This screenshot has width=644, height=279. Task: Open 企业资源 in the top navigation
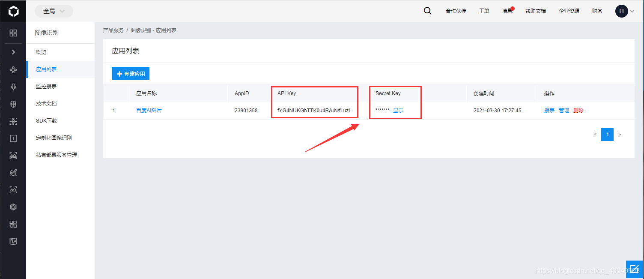click(569, 11)
